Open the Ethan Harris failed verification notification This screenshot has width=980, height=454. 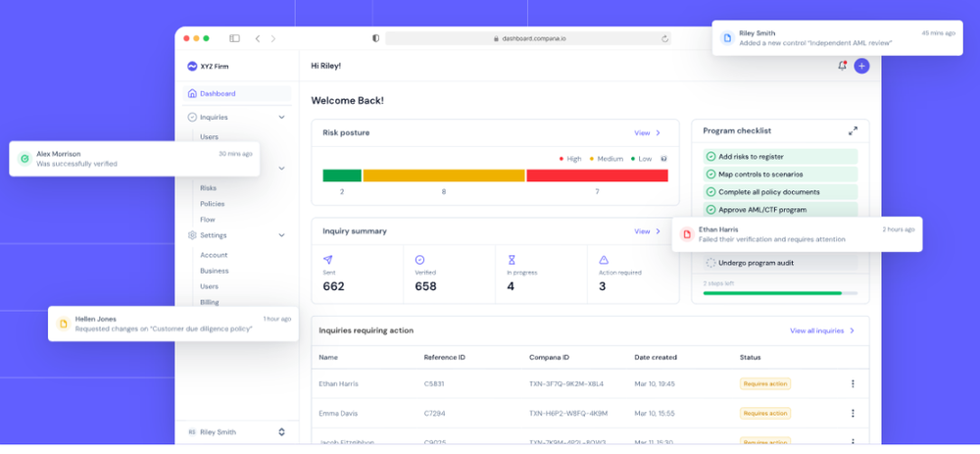point(797,234)
